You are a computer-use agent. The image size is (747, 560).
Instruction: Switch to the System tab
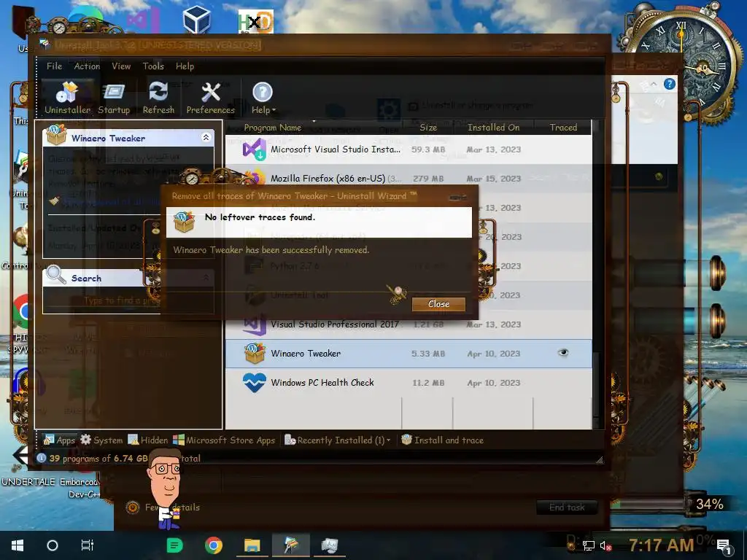101,440
